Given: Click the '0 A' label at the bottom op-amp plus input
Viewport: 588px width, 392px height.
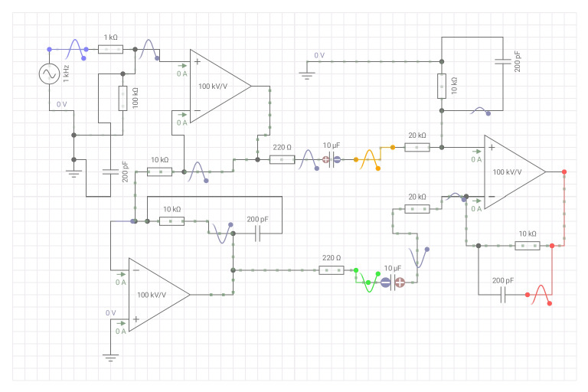Looking at the screenshot, I should pyautogui.click(x=121, y=332).
